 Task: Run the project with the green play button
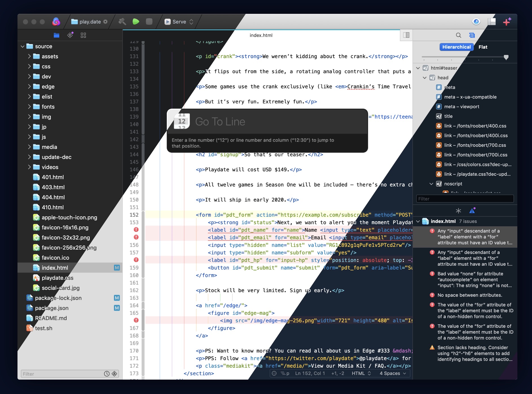[x=136, y=21]
